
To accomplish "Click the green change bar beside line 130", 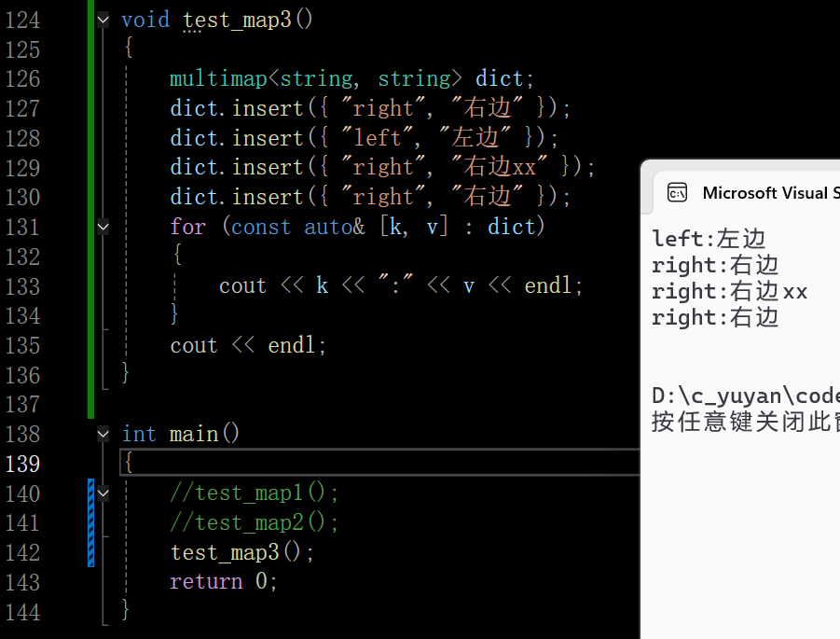I will click(x=90, y=197).
